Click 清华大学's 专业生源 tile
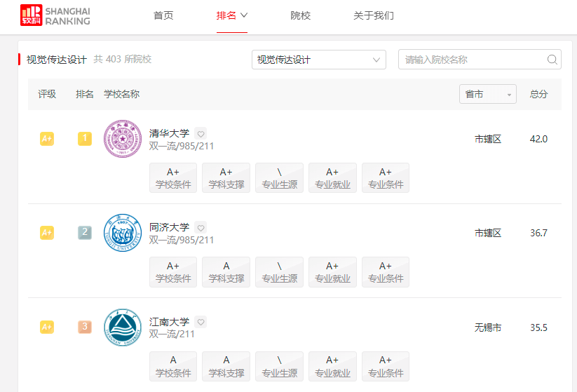The height and width of the screenshot is (392, 577). click(x=279, y=178)
